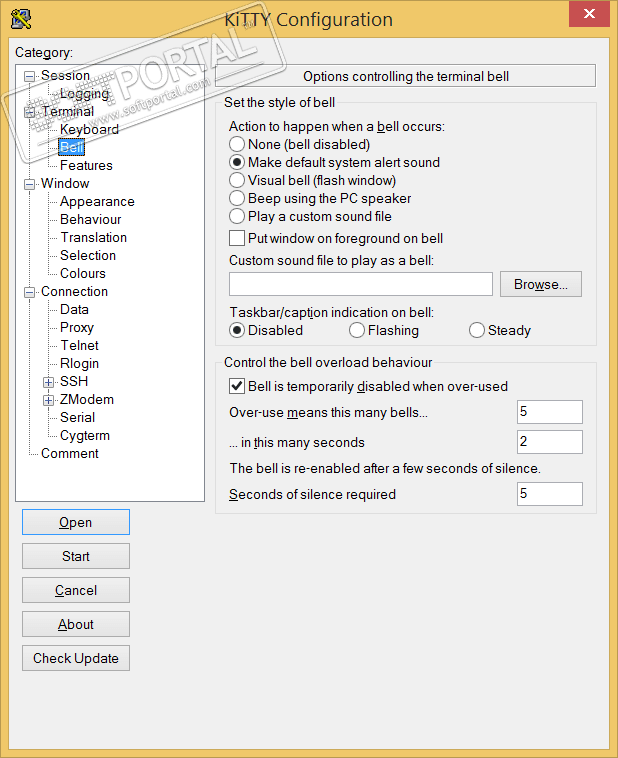Expand the ZModem tree node

48,400
